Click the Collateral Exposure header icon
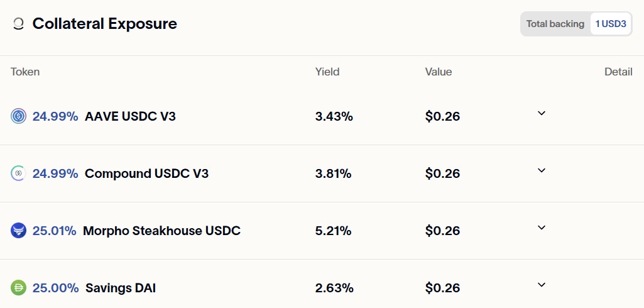 [x=18, y=24]
